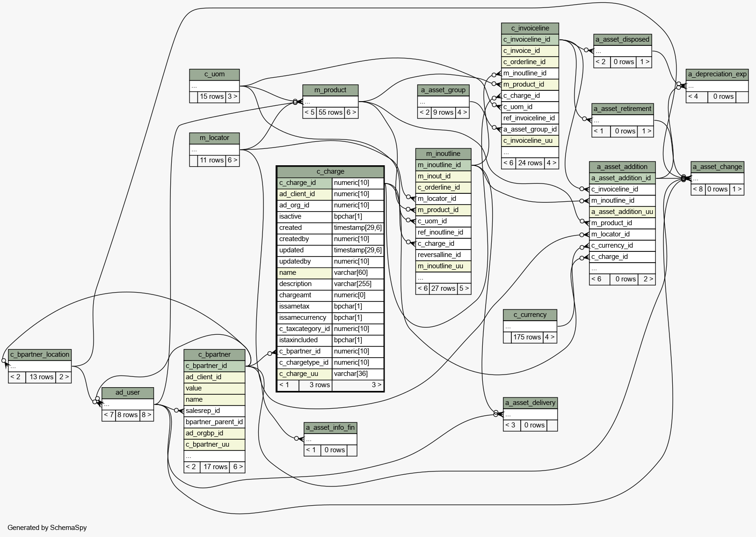This screenshot has height=537, width=756.
Task: Click the Generated by SchemaSpy footer text
Action: [47, 528]
